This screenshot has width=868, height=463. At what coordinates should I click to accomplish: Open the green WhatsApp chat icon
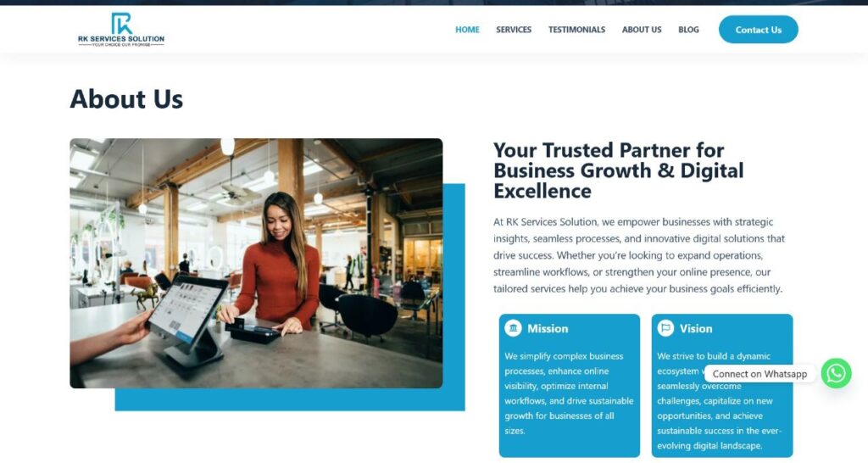tap(836, 373)
